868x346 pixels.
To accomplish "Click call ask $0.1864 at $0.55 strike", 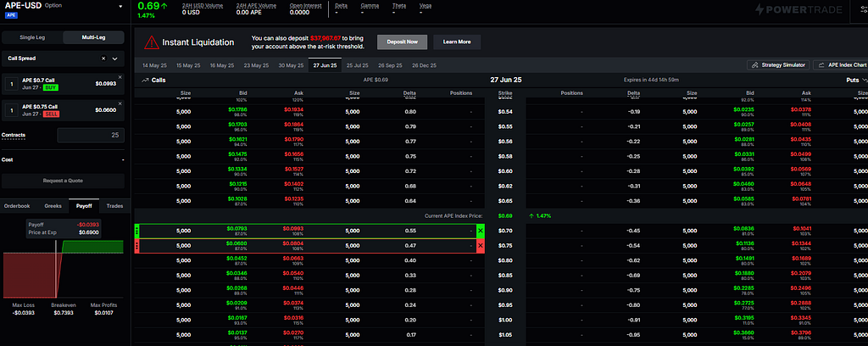I will [294, 125].
